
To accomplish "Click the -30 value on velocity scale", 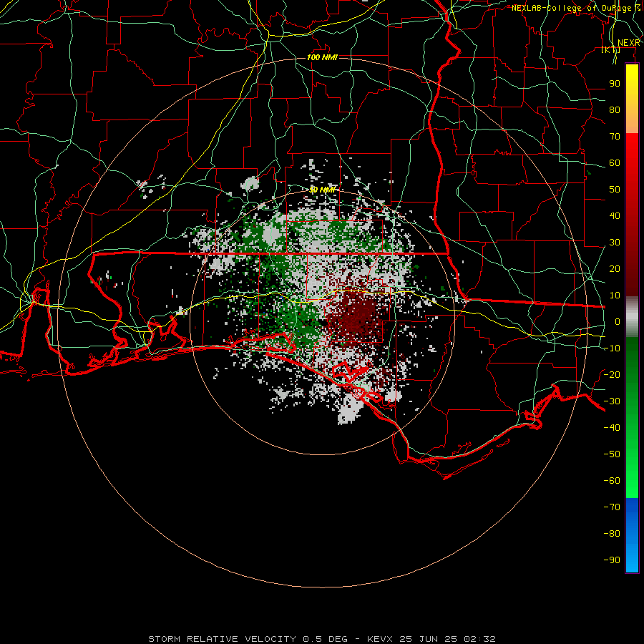I will pos(612,401).
